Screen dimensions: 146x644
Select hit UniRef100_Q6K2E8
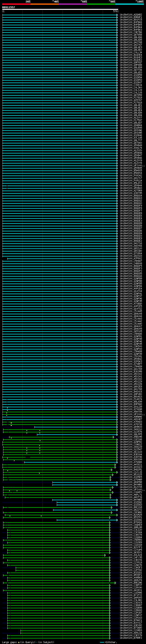click(131, 387)
